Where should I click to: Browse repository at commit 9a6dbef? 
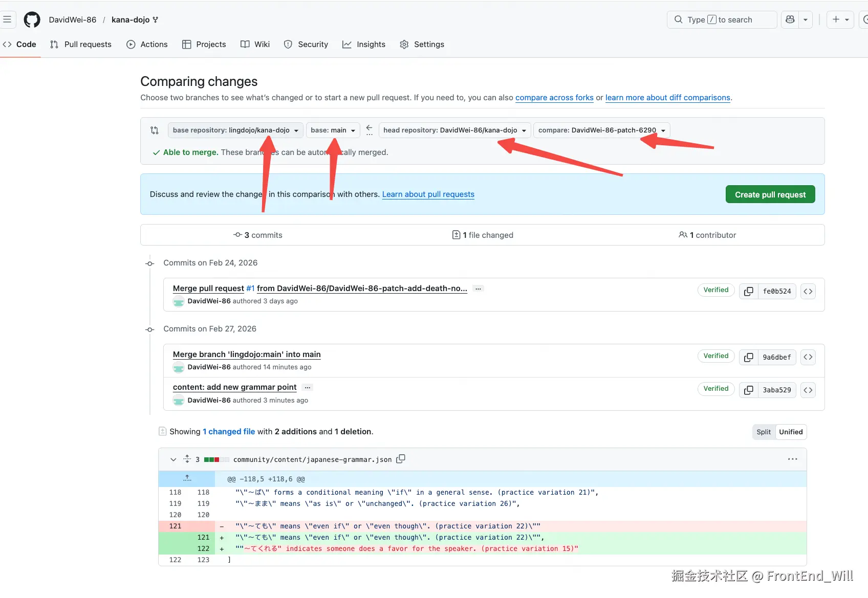click(808, 357)
